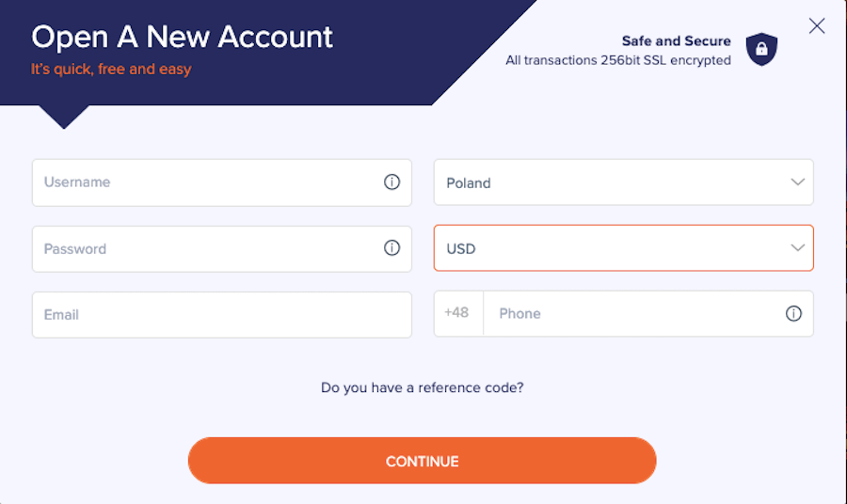847x504 pixels.
Task: Focus the Email input field
Action: click(x=222, y=315)
